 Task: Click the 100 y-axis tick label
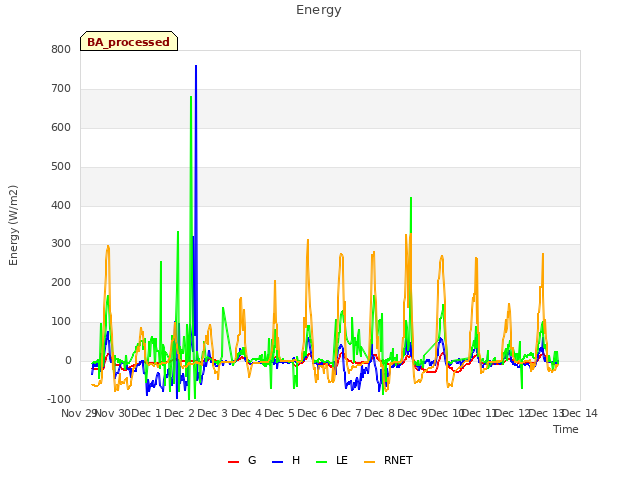pyautogui.click(x=61, y=322)
